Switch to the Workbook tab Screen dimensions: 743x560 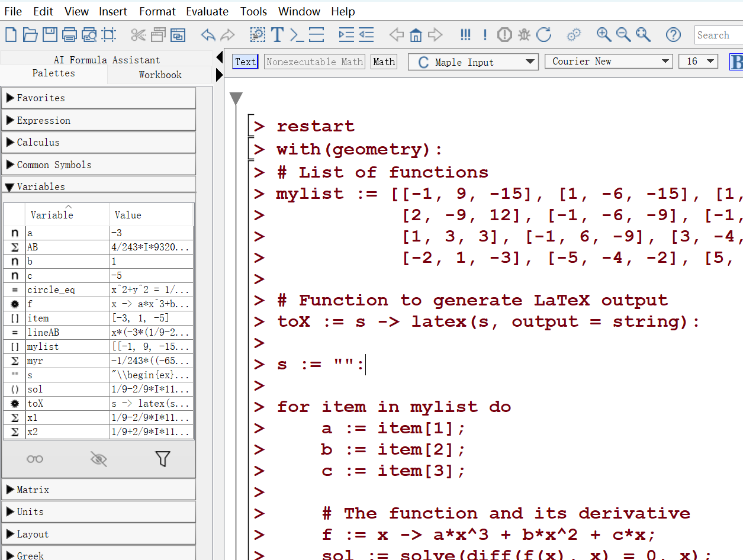[160, 75]
